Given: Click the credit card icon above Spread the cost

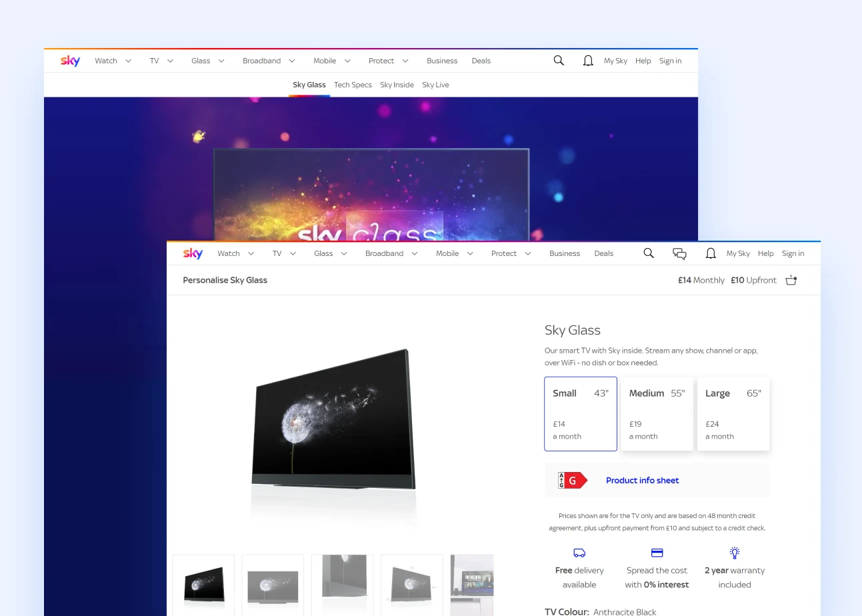Looking at the screenshot, I should click(x=657, y=553).
